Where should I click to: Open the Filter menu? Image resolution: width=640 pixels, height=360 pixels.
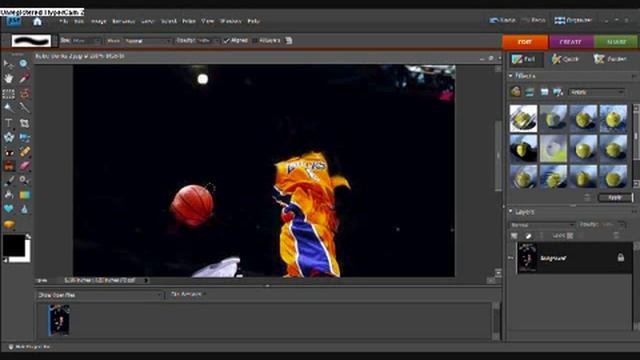tap(189, 21)
